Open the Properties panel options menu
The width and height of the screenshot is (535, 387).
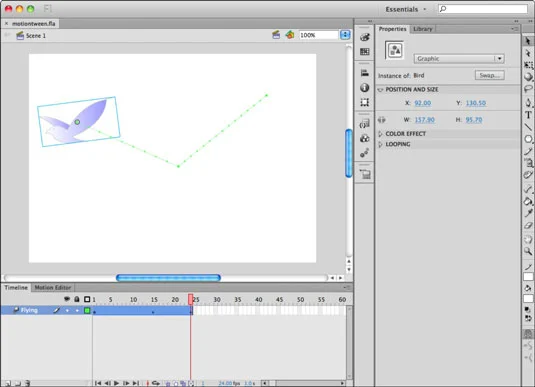point(515,29)
